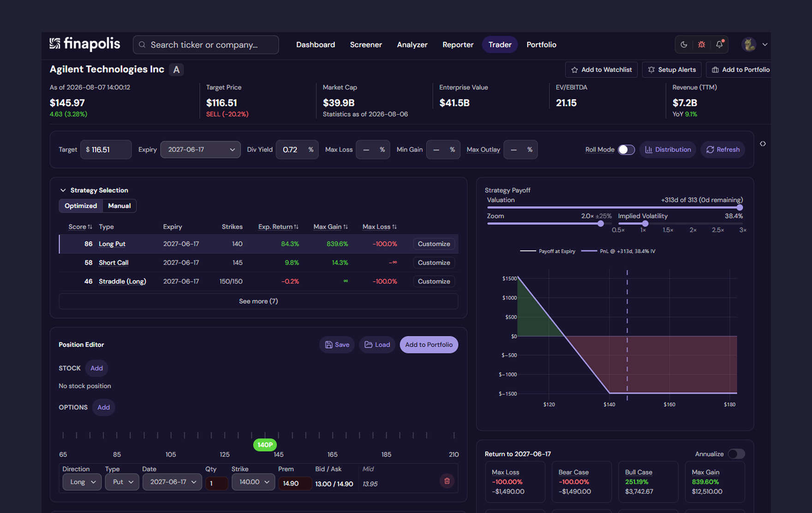This screenshot has width=812, height=513.
Task: Collapse the Strategy Selection section
Action: [63, 190]
